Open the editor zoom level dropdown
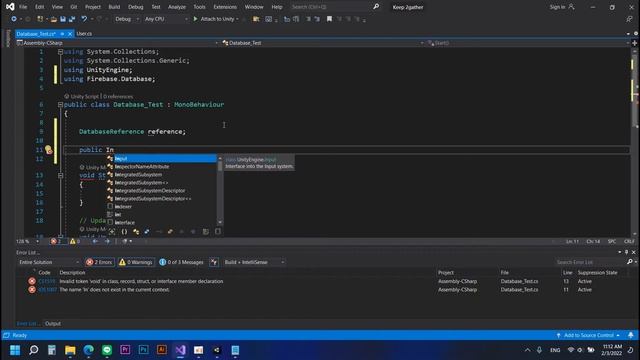Image resolution: width=640 pixels, height=360 pixels. [28, 241]
